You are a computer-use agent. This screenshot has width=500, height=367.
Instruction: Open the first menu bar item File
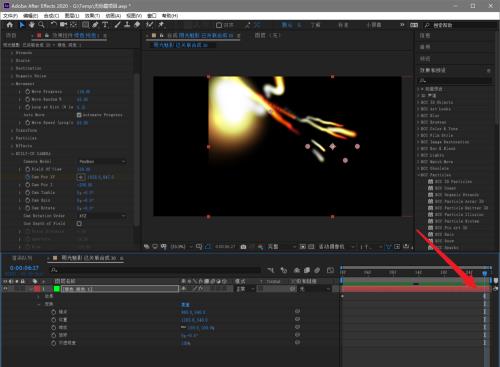(10, 16)
